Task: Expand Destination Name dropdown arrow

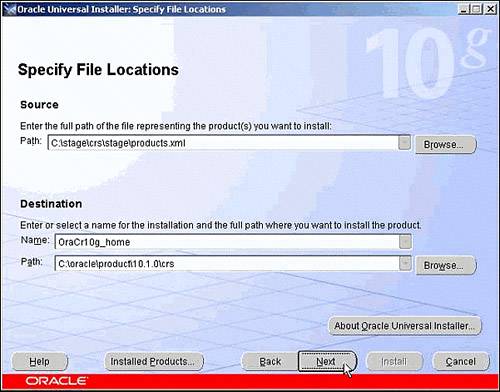Action: pos(405,242)
